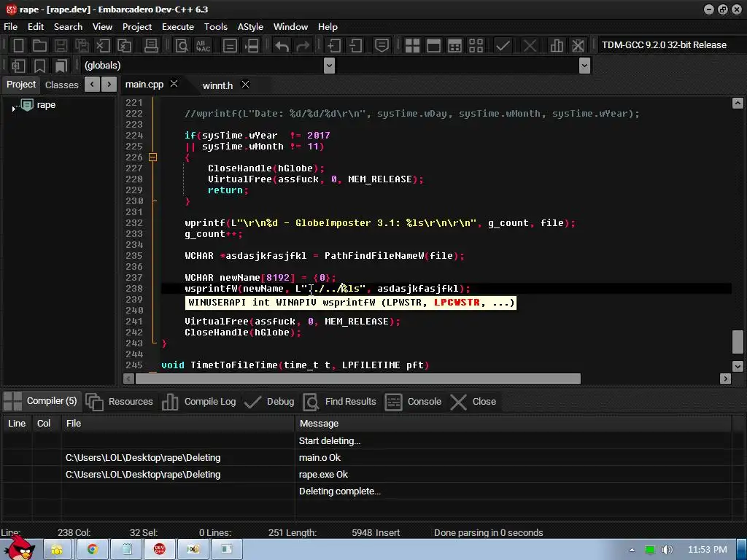Click the Open file folder icon
This screenshot has width=747, height=560.
[x=39, y=46]
